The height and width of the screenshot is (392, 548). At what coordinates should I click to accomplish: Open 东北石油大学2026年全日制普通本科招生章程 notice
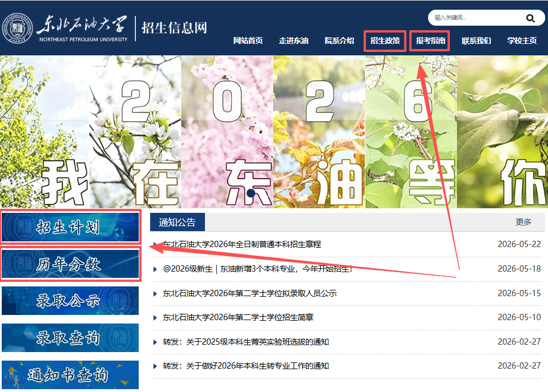point(242,244)
